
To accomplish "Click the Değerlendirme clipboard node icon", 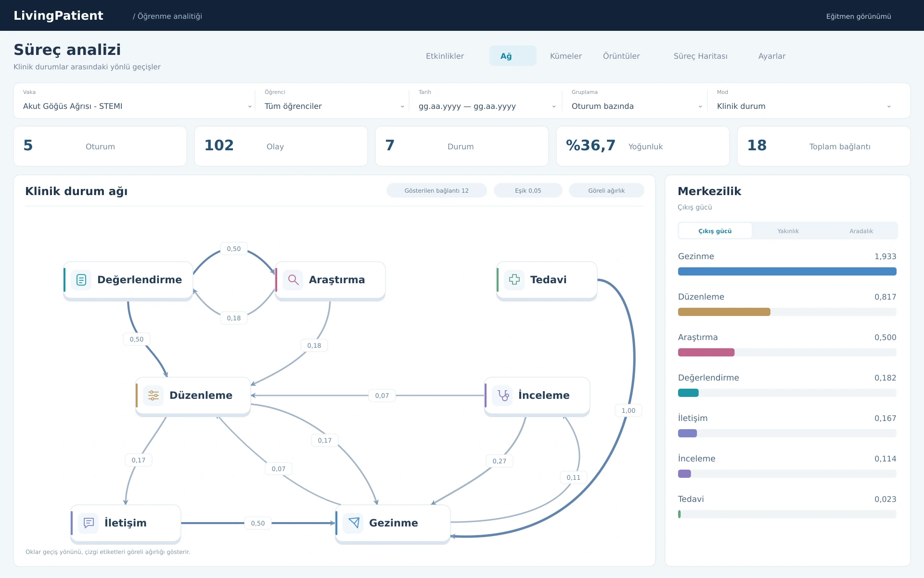I will (81, 280).
